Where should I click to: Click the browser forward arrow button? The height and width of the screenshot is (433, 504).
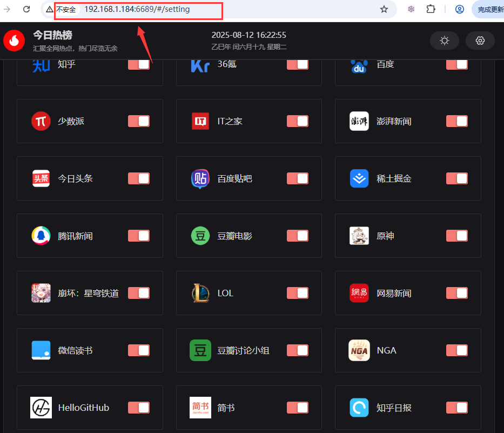click(x=7, y=9)
